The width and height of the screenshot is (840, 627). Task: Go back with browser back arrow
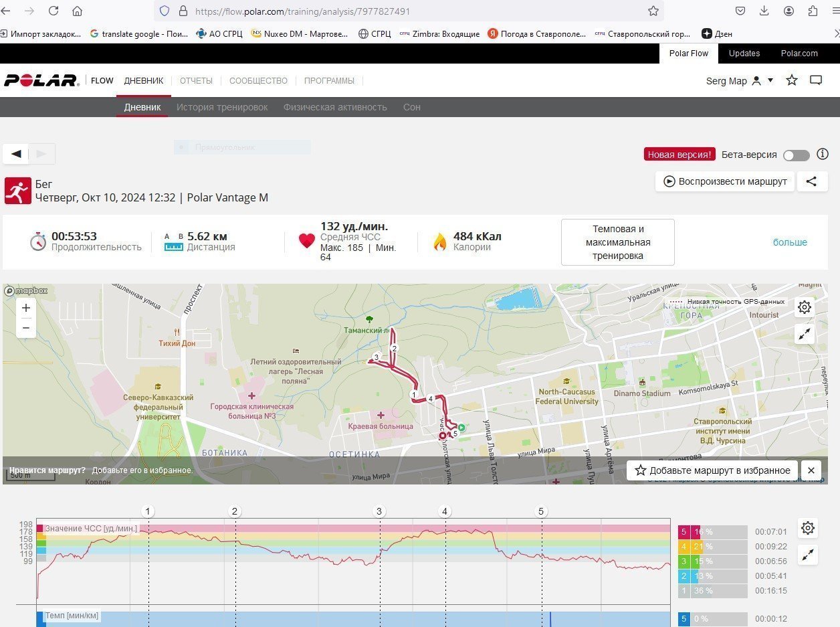[6, 11]
